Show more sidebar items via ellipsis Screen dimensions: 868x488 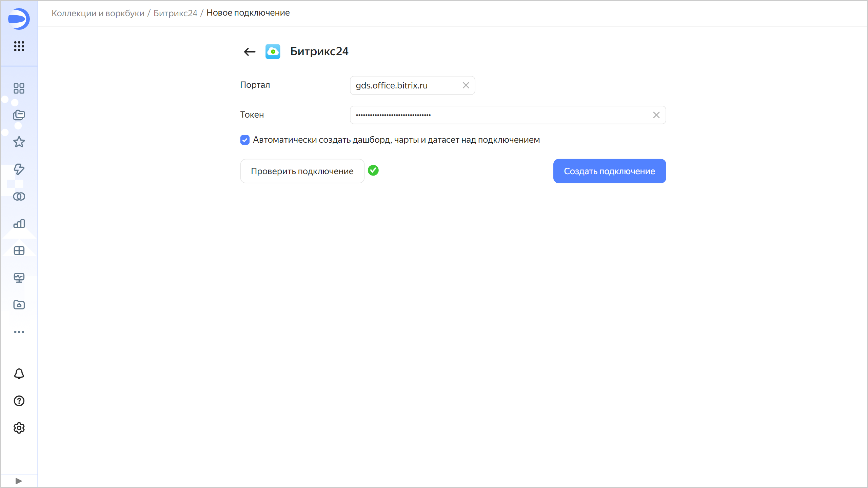click(x=19, y=332)
